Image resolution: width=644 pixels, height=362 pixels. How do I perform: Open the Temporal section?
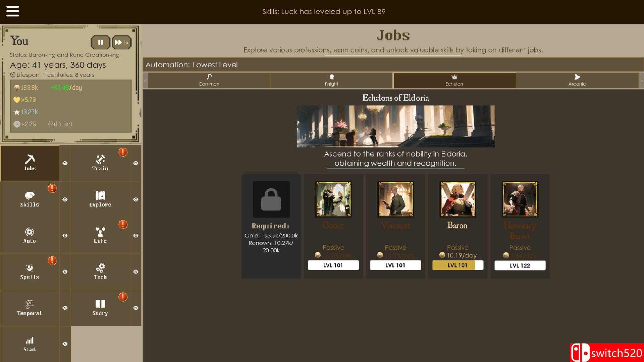[30, 308]
